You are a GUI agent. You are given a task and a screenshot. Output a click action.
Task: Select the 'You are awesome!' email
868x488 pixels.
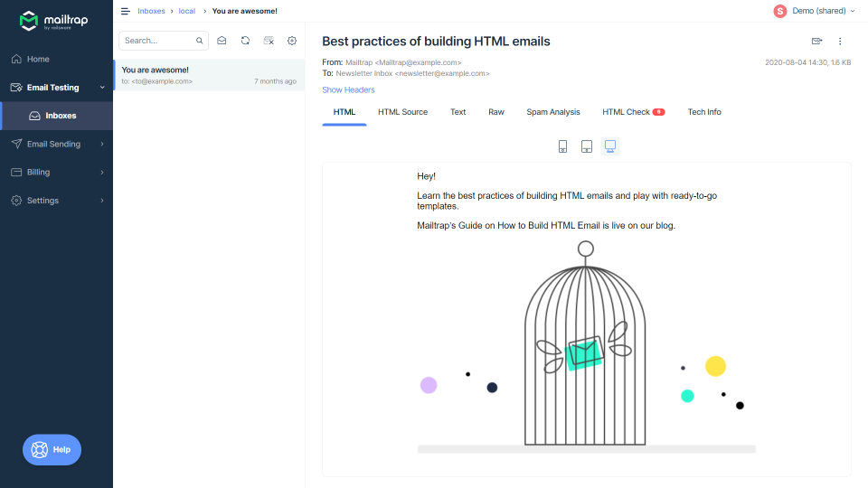[x=209, y=75]
